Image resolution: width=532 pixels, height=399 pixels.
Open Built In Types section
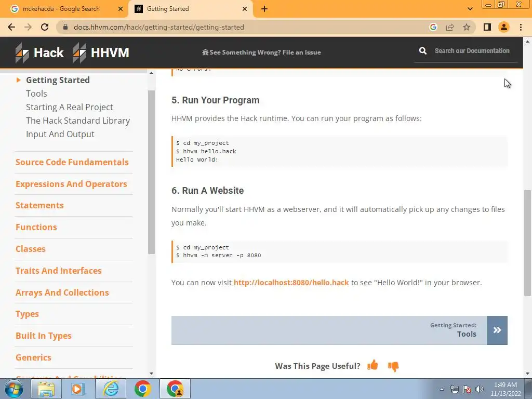click(x=44, y=336)
